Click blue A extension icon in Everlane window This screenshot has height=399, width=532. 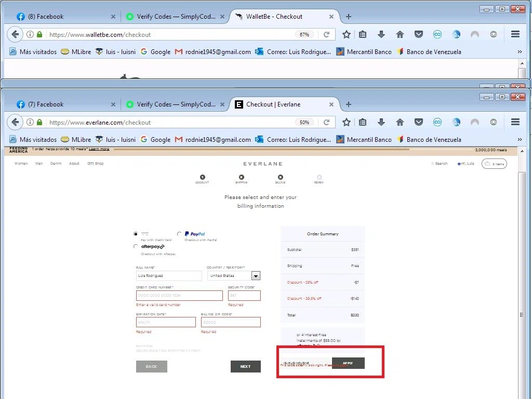pos(456,122)
